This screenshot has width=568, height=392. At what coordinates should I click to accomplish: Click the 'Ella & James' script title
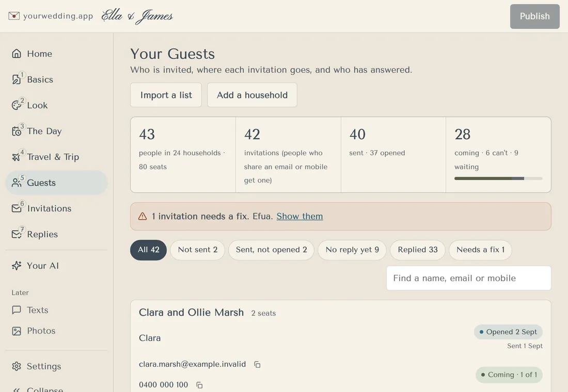pyautogui.click(x=137, y=17)
